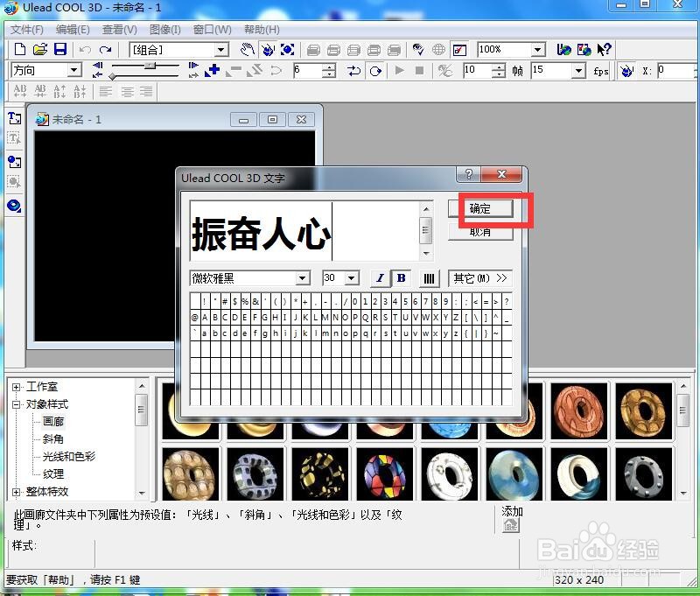This screenshot has width=700, height=596.
Task: Select the Move object hand tool
Action: pyautogui.click(x=247, y=50)
